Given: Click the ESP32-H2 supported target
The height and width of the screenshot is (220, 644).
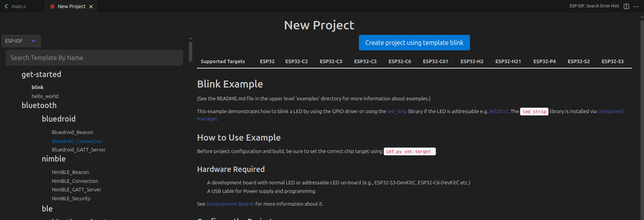Looking at the screenshot, I should tap(472, 62).
